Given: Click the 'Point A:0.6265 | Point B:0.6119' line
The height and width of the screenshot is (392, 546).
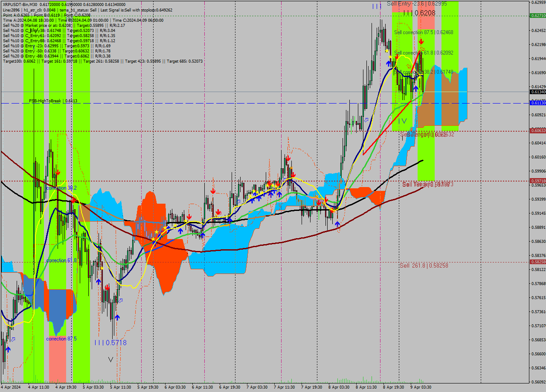Looking at the screenshot, I should tap(46, 15).
